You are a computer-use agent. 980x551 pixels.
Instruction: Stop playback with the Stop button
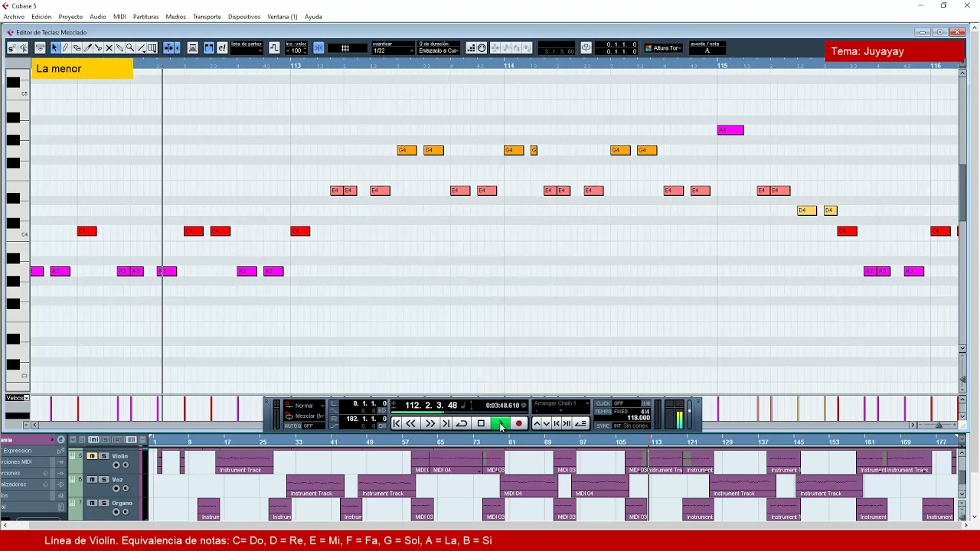[481, 423]
